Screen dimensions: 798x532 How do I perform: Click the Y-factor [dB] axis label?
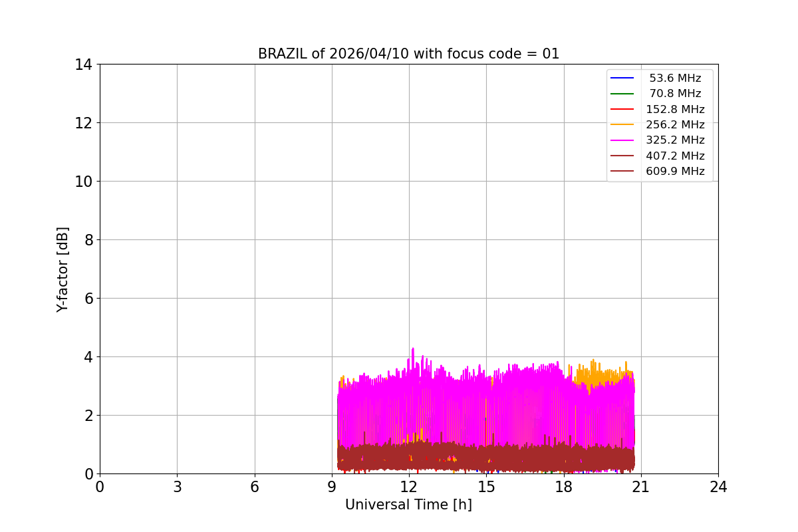[x=63, y=269]
